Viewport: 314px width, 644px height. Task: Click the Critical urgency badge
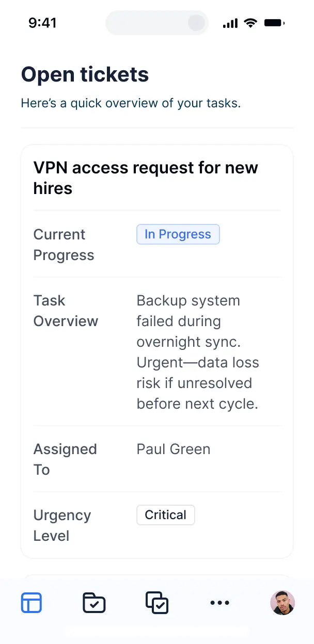165,514
